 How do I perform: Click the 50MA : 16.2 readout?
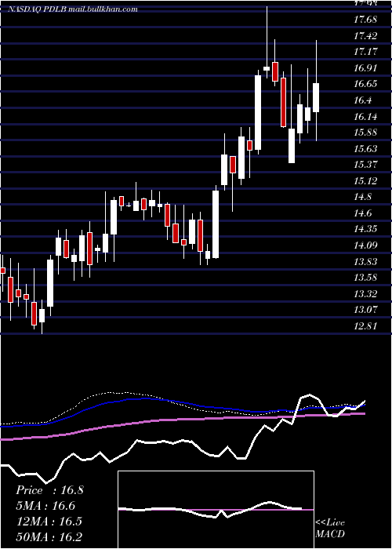pos(49,536)
